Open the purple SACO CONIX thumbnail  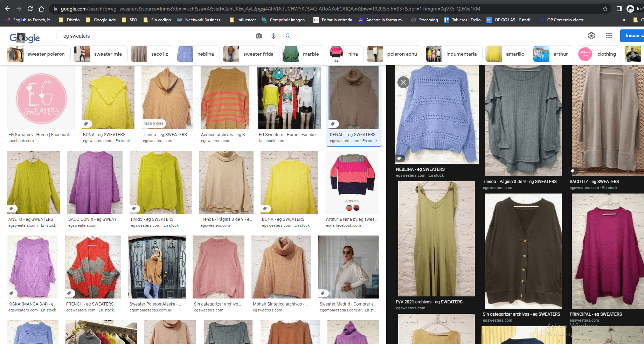[x=95, y=182]
